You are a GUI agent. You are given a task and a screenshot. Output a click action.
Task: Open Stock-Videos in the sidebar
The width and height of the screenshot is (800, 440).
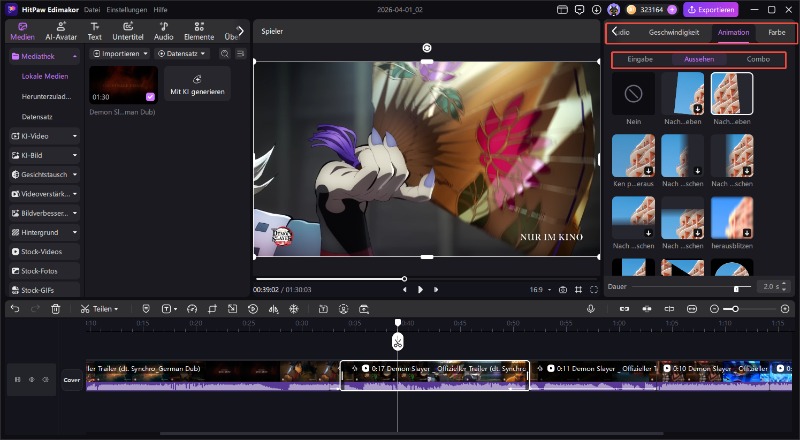point(45,252)
